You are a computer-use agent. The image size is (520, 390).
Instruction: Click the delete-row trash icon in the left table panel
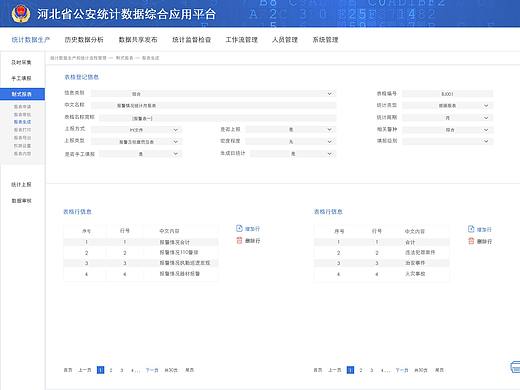[x=239, y=240]
